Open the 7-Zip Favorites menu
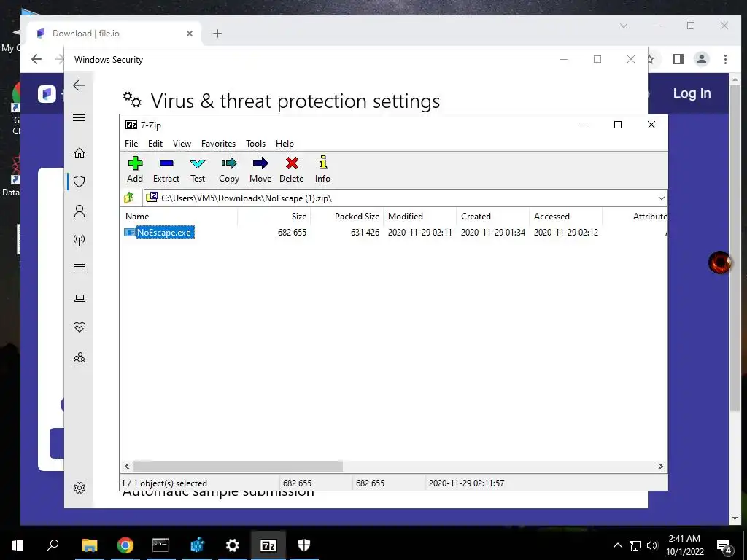Screen dimensions: 747x560 (x=218, y=144)
